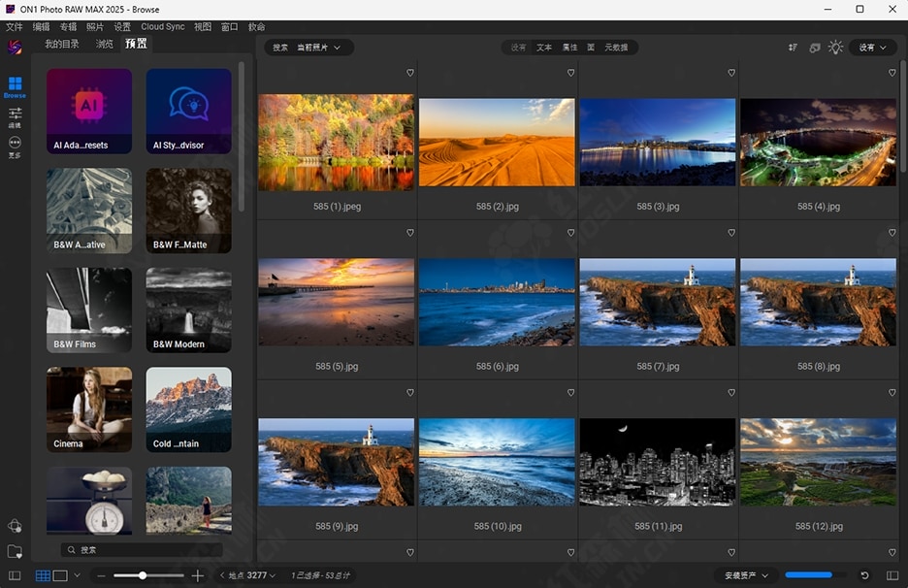Click the undo/reset arrow icon at bottom right

point(864,575)
